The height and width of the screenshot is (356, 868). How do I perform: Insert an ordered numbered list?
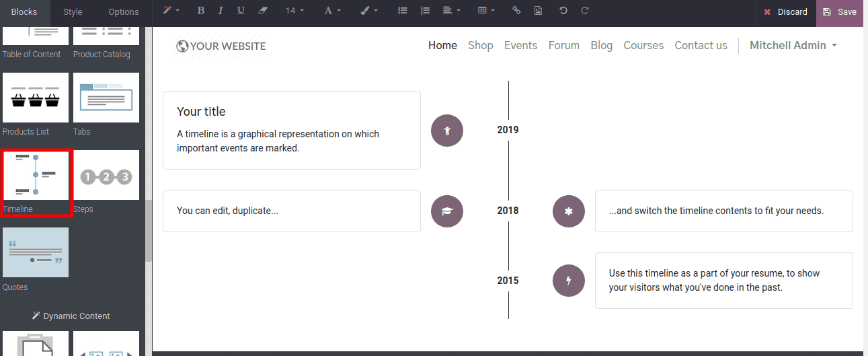pos(424,11)
